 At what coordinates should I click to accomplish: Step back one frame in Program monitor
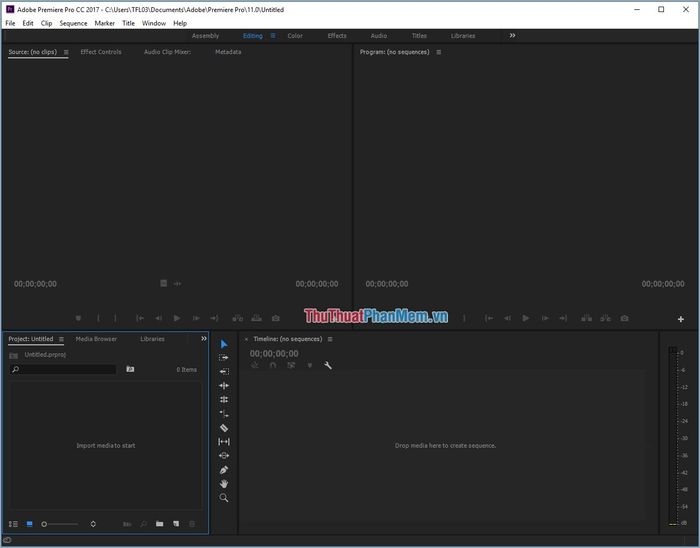click(x=507, y=318)
